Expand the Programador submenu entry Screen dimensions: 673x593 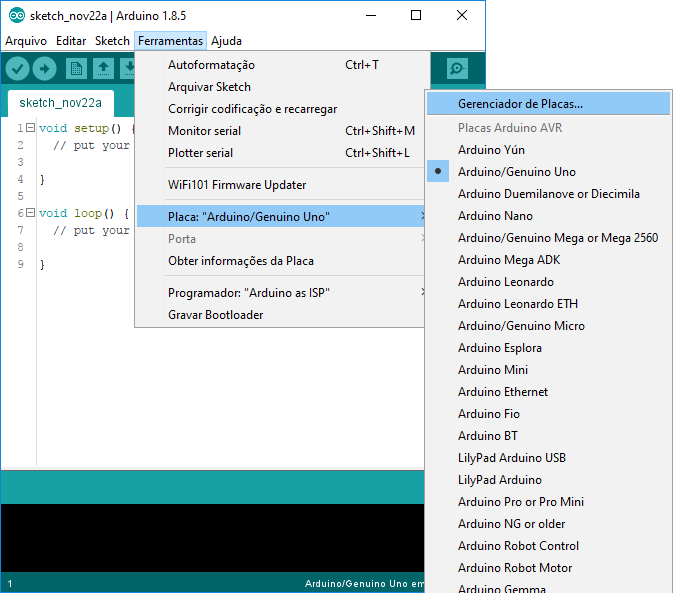[x=282, y=293]
